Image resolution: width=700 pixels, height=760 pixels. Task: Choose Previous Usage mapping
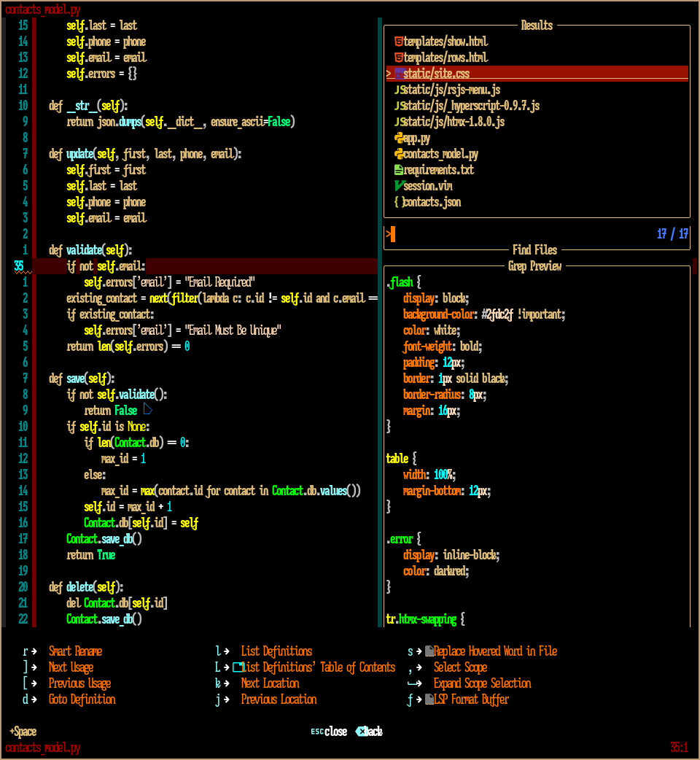[79, 683]
